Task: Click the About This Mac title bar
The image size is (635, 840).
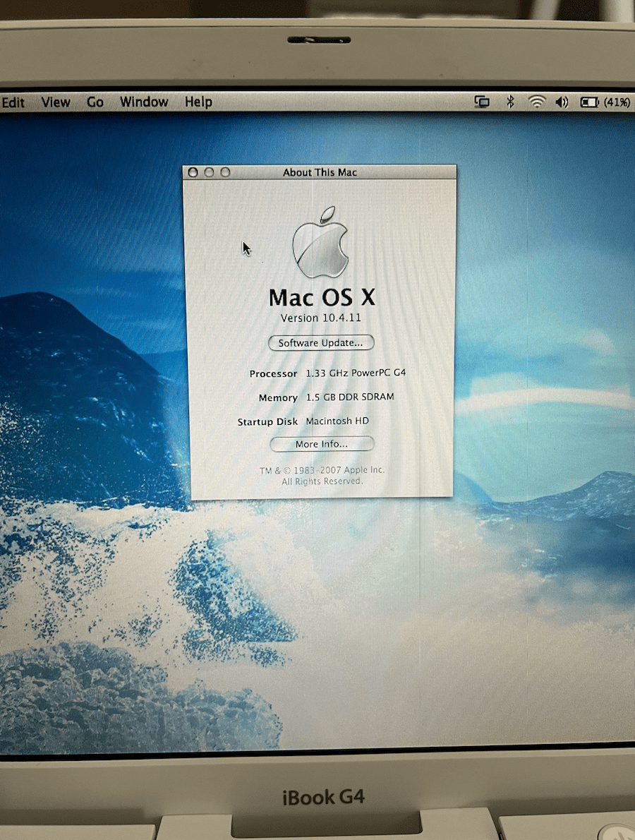Action: pyautogui.click(x=320, y=172)
